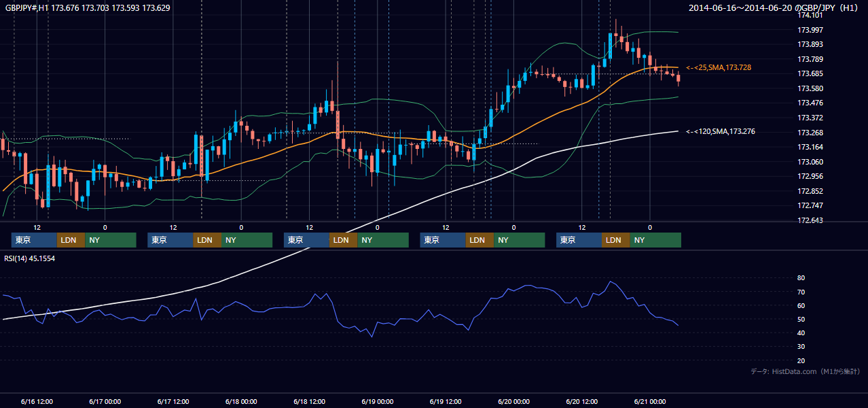Viewport: 868px width, 408px height.
Task: Click price axis value 173.164
Action: [x=810, y=148]
